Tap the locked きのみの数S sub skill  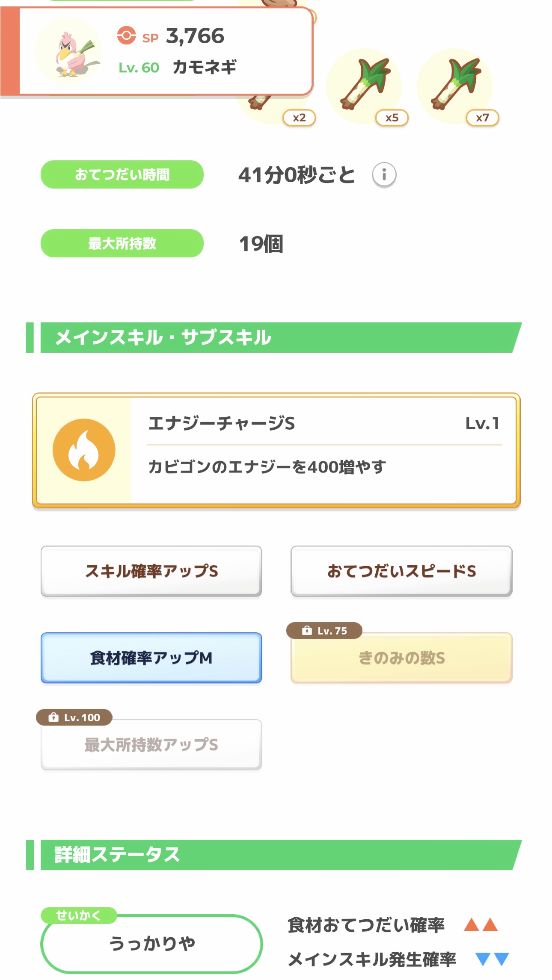click(x=401, y=658)
